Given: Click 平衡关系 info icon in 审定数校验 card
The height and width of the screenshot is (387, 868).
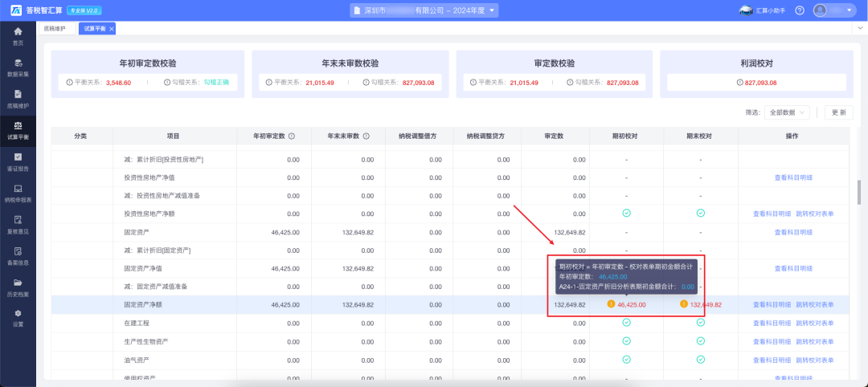Looking at the screenshot, I should [x=473, y=83].
